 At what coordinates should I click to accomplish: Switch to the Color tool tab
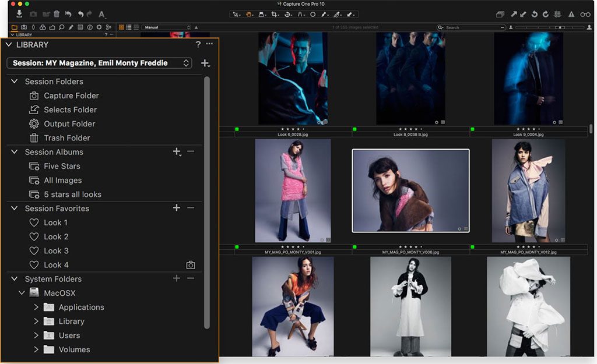click(43, 27)
